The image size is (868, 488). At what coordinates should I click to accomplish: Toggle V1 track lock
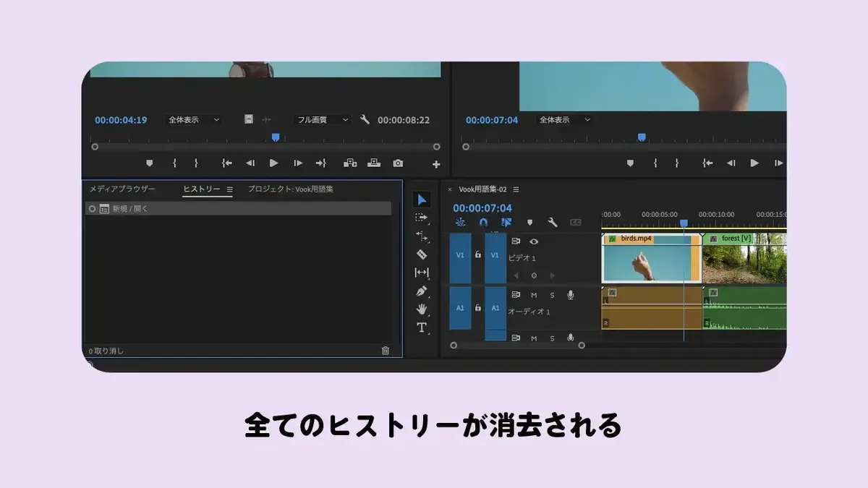(477, 254)
